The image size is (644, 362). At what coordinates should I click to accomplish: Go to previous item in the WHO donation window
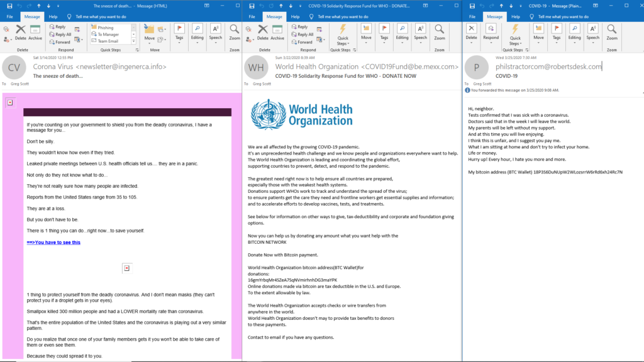point(281,6)
